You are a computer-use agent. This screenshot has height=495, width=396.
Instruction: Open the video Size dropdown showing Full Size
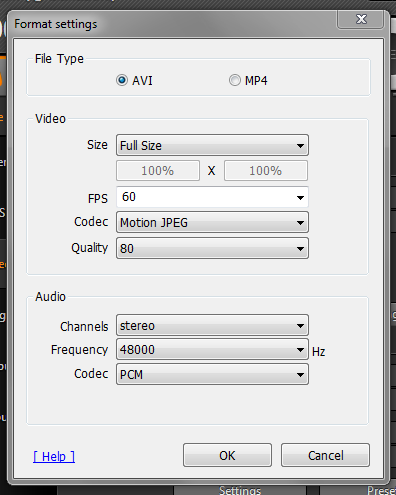212,145
